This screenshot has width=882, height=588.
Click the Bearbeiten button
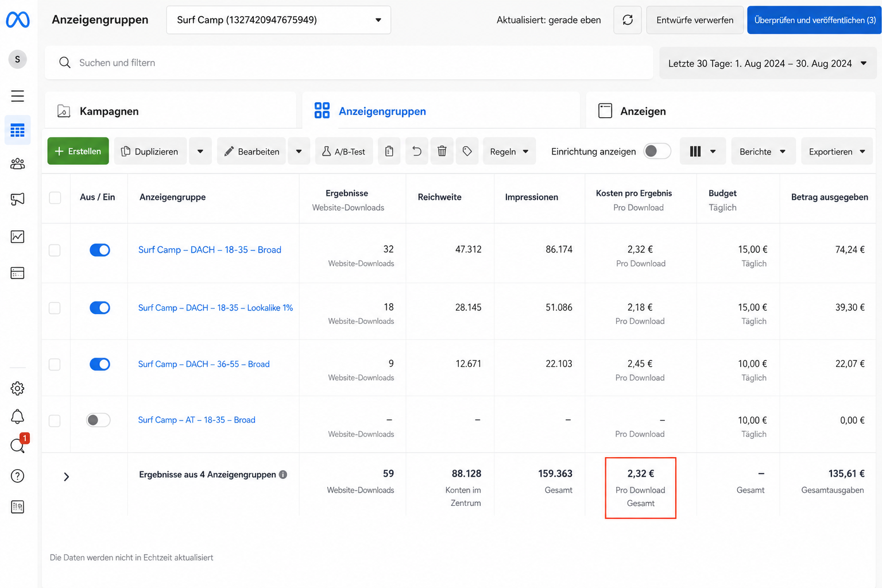click(252, 151)
